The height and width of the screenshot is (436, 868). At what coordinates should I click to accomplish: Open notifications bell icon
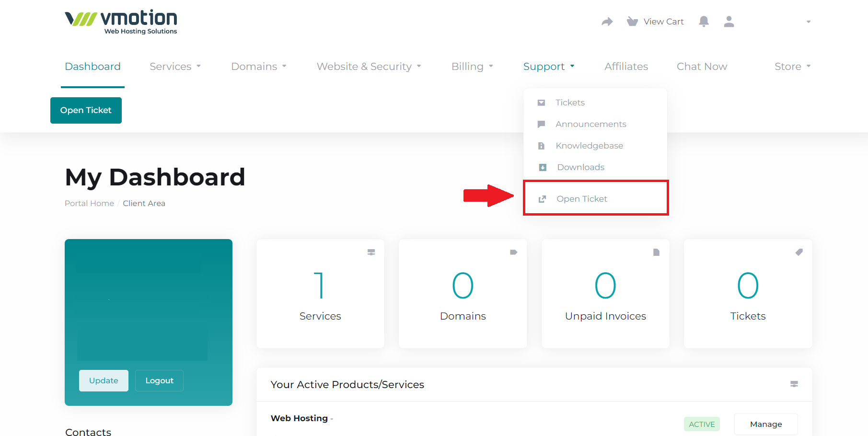(x=704, y=22)
